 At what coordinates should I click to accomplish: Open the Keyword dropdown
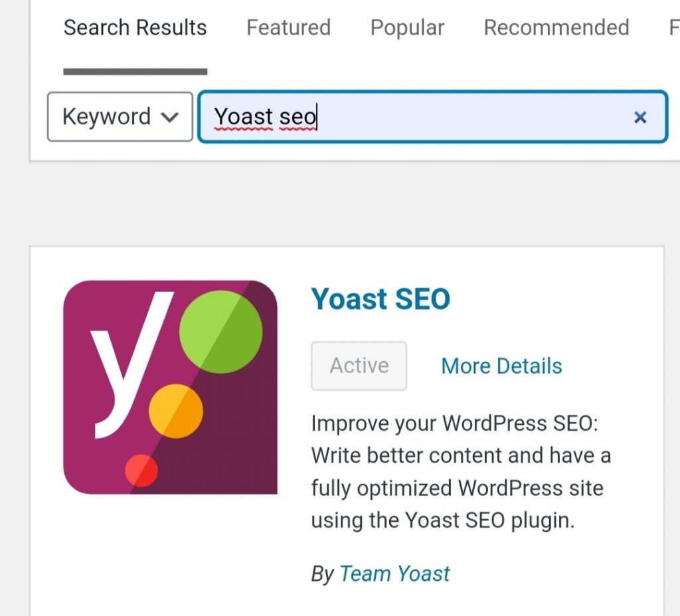pos(120,117)
